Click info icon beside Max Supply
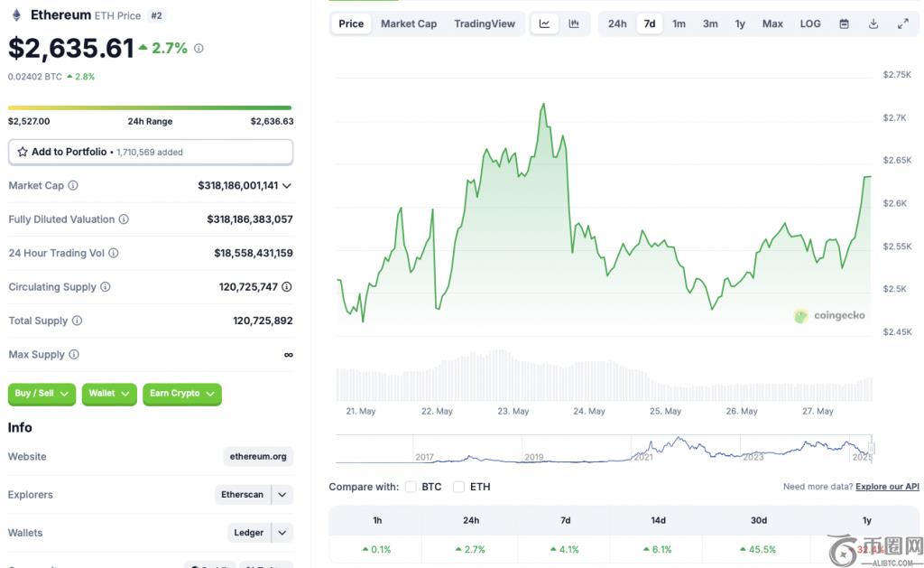 click(74, 355)
